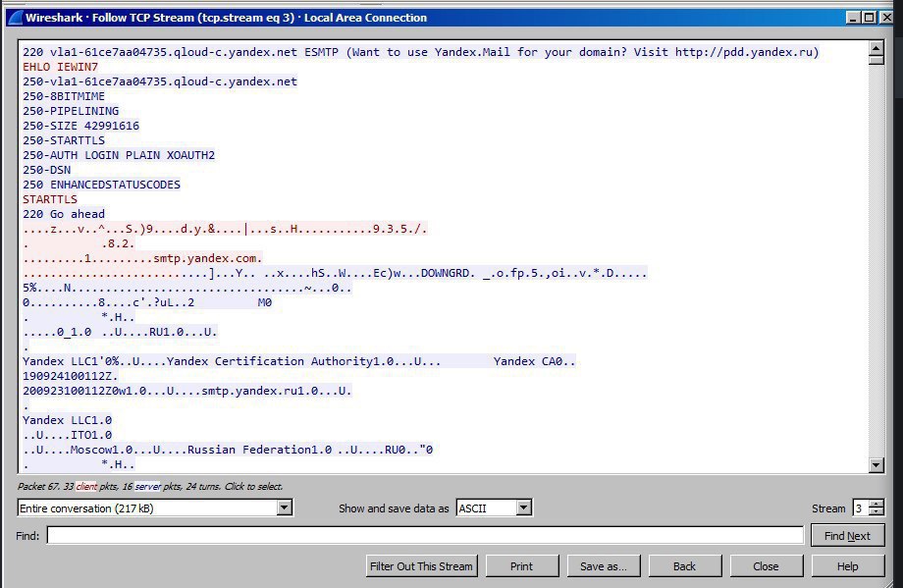Click the '..U....ITO1.0' line
The height and width of the screenshot is (588, 903).
(68, 436)
